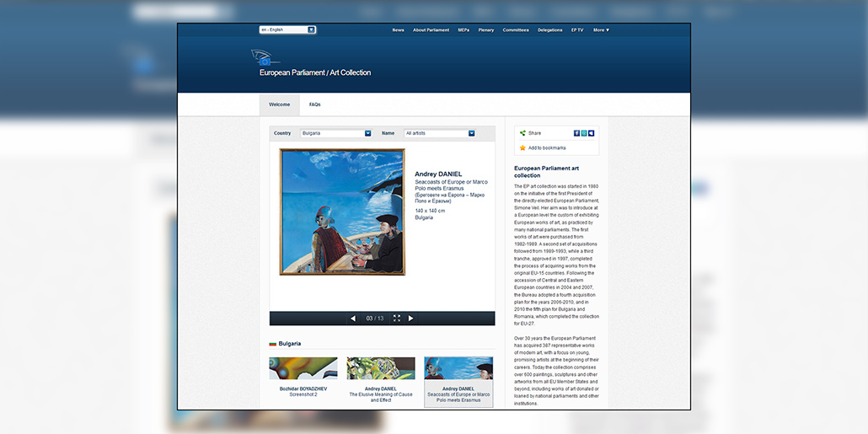Open EP TV in the top navigation
868x434 pixels.
click(577, 29)
